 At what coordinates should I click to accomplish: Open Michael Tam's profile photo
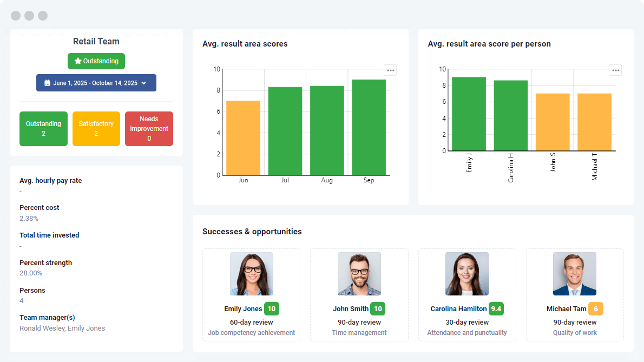[574, 274]
